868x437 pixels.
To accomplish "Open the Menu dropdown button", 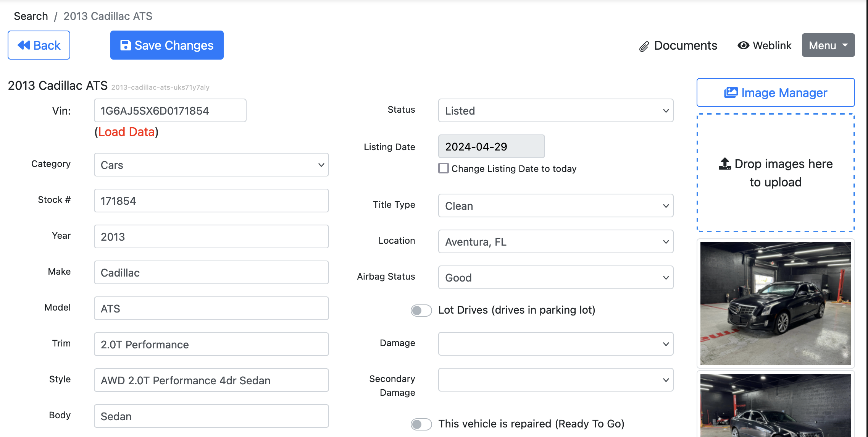I will [x=828, y=45].
